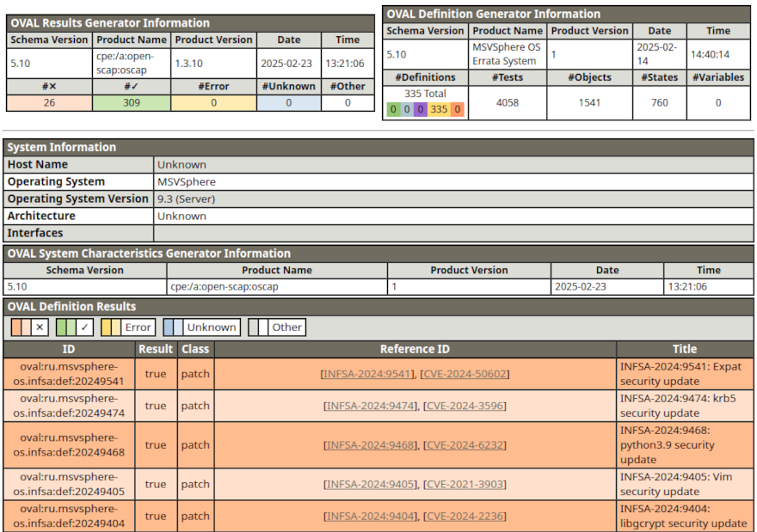Image resolution: width=757 pixels, height=532 pixels.
Task: Open the CVE-2021-3903 link
Action: [465, 485]
